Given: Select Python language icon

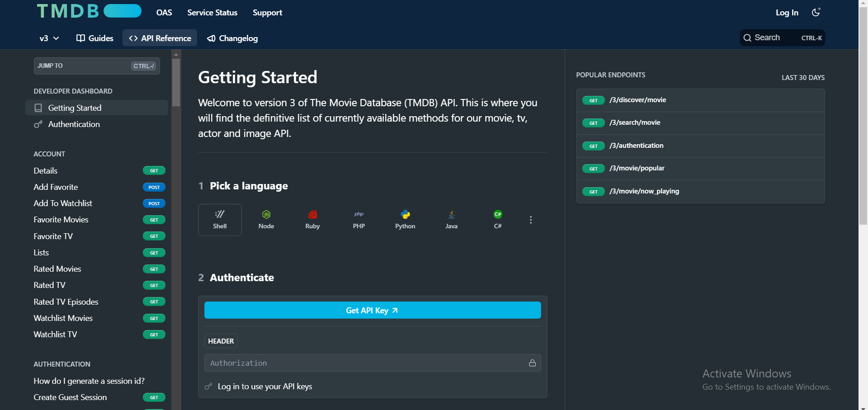Looking at the screenshot, I should coord(405,220).
